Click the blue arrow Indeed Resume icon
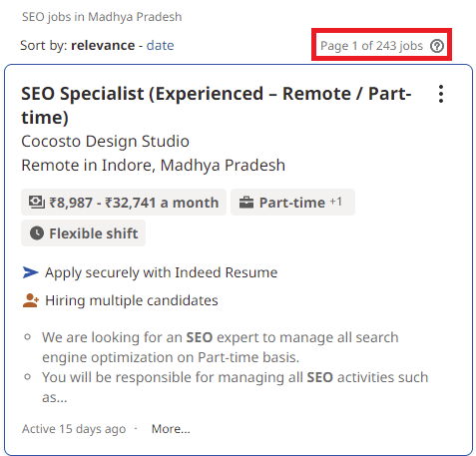Screen dimensions: 476x456 click(x=31, y=272)
